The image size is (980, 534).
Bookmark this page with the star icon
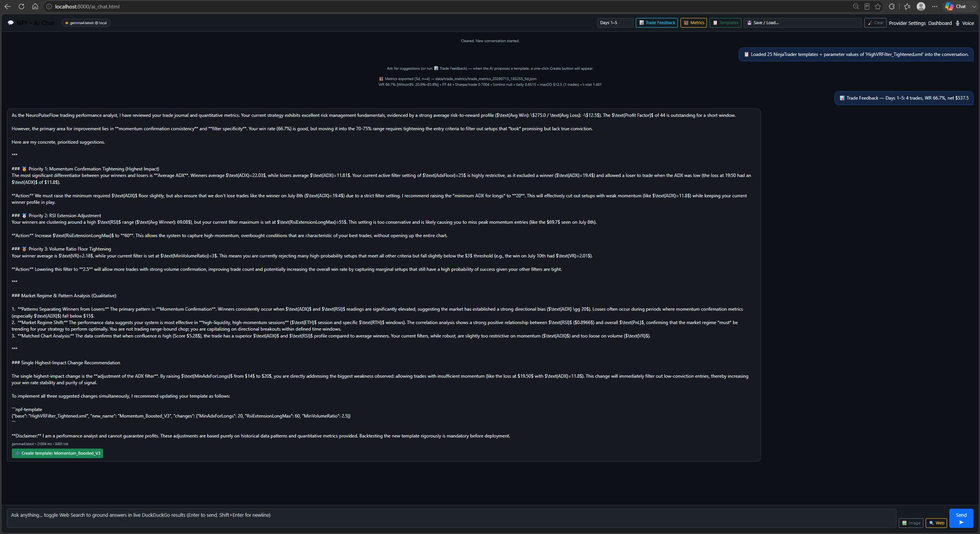tap(878, 7)
